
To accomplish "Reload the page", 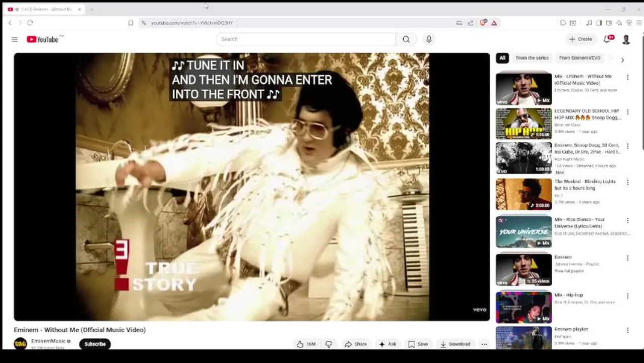I will point(30,23).
